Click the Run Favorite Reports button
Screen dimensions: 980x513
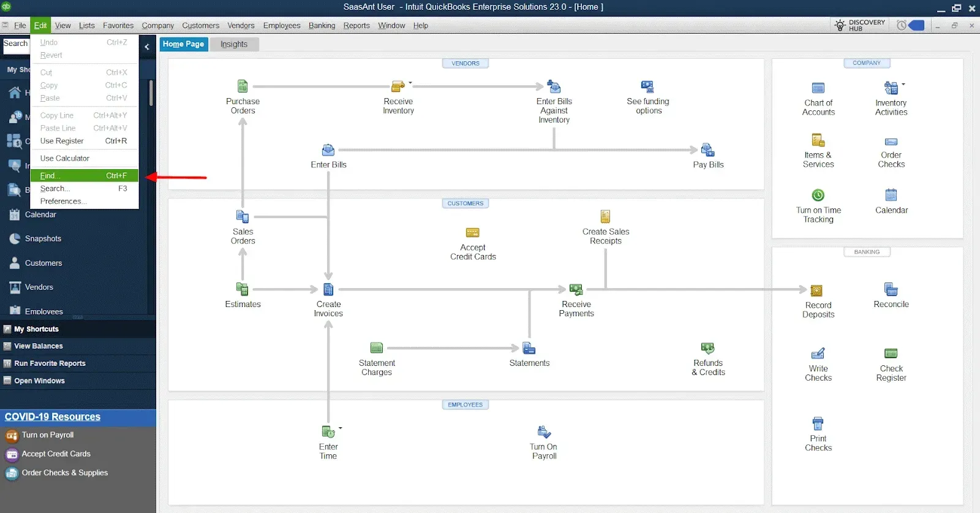(x=50, y=363)
